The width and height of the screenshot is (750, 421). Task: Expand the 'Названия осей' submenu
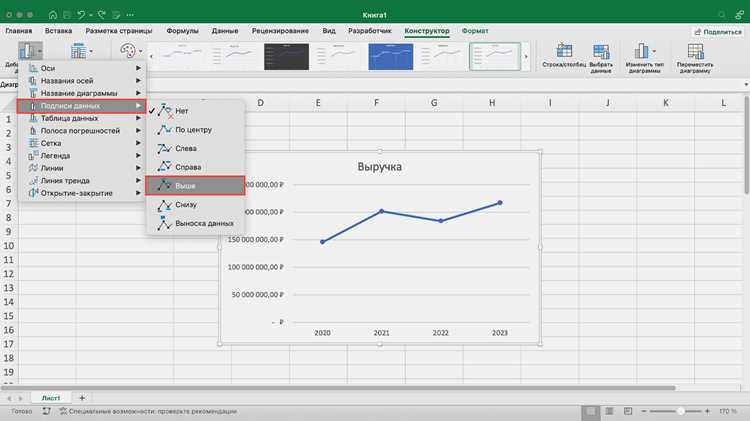point(81,80)
